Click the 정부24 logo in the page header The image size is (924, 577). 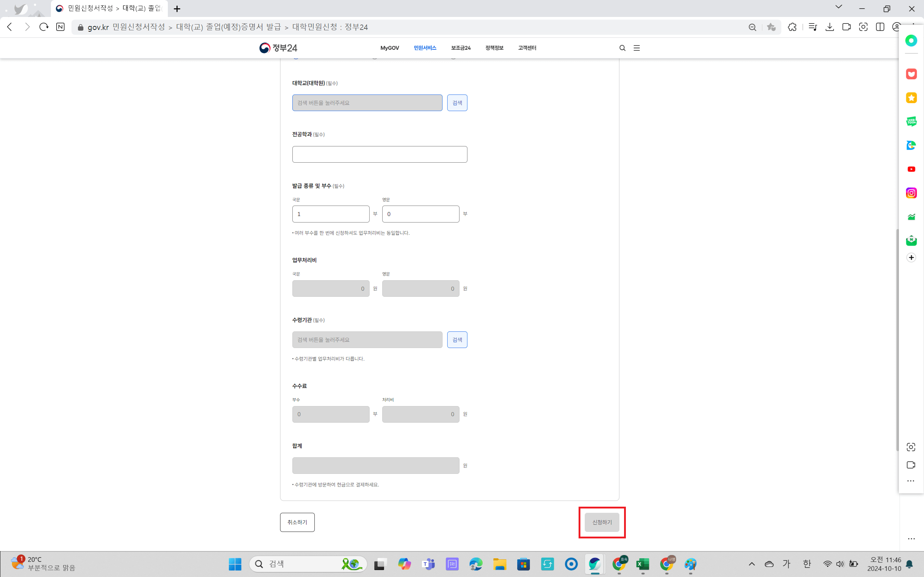click(x=278, y=48)
